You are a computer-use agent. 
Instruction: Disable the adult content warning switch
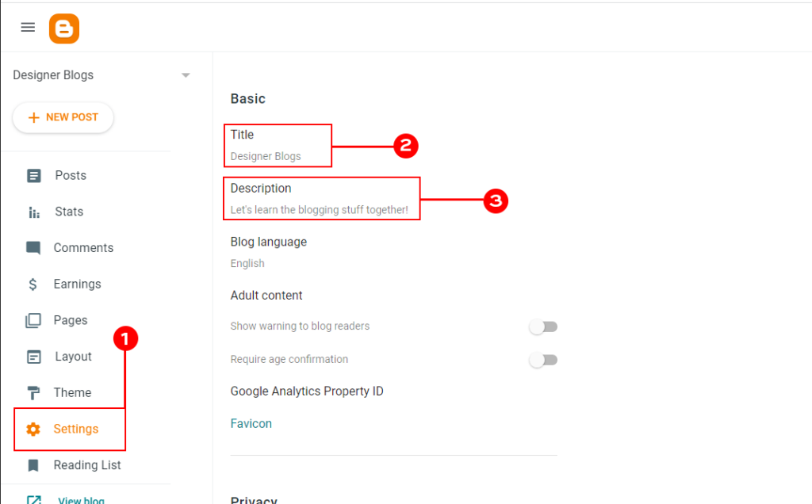543,326
